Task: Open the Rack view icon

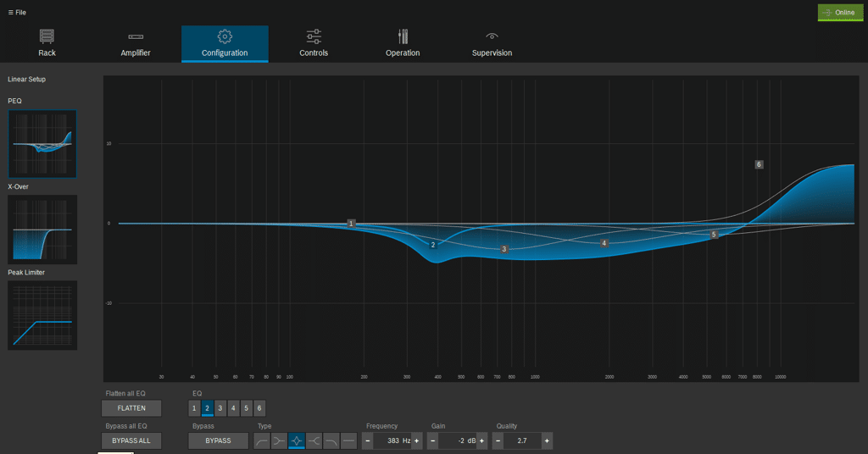Action: click(47, 36)
